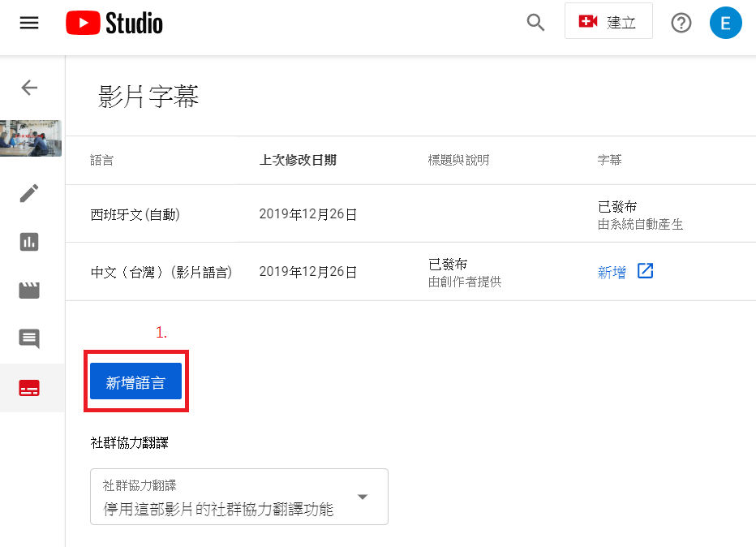Go back with the left arrow
756x547 pixels.
coord(29,88)
